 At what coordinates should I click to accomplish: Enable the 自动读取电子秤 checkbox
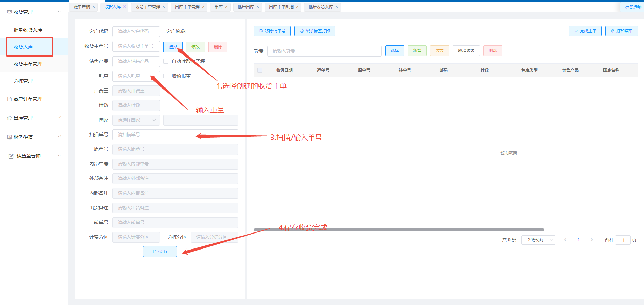coord(166,61)
